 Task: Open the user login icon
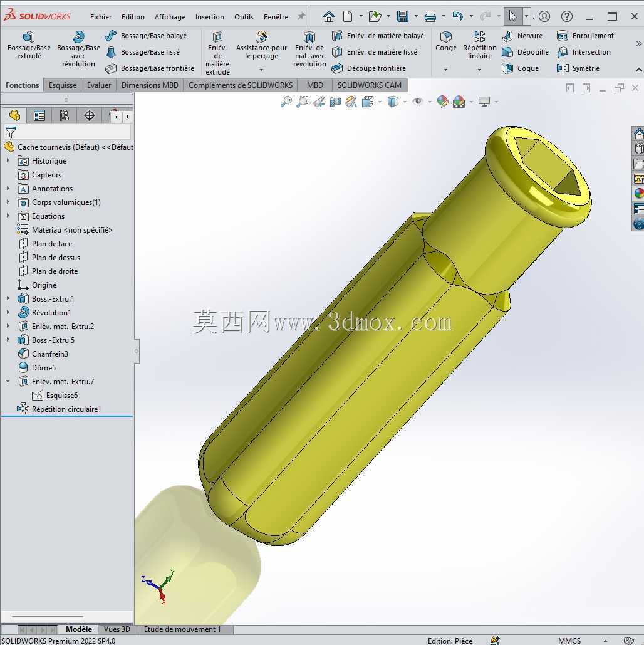(x=544, y=16)
